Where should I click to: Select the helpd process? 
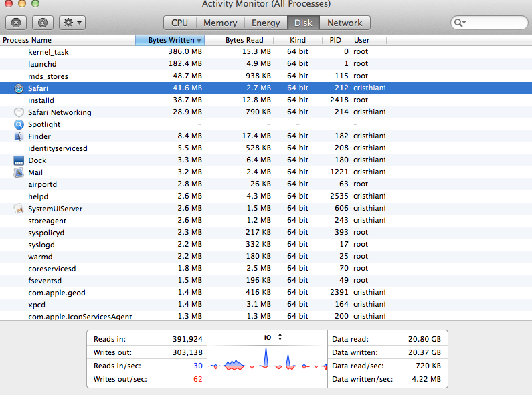(266, 196)
